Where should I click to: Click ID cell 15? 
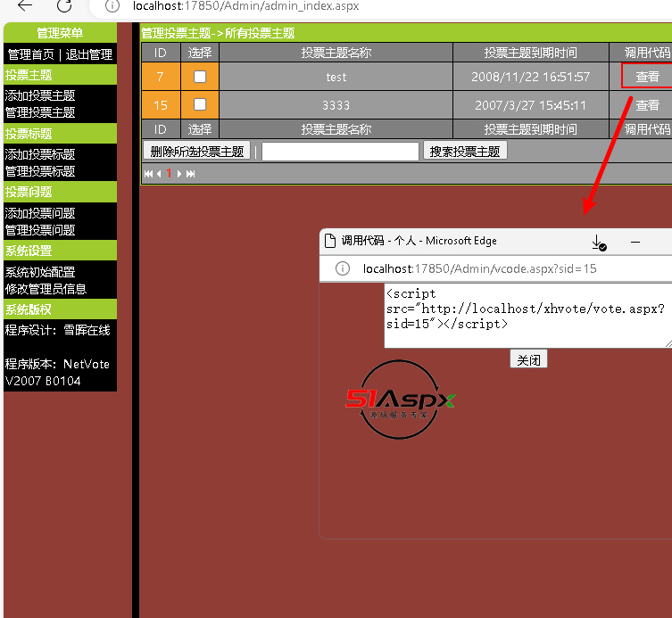click(x=161, y=105)
